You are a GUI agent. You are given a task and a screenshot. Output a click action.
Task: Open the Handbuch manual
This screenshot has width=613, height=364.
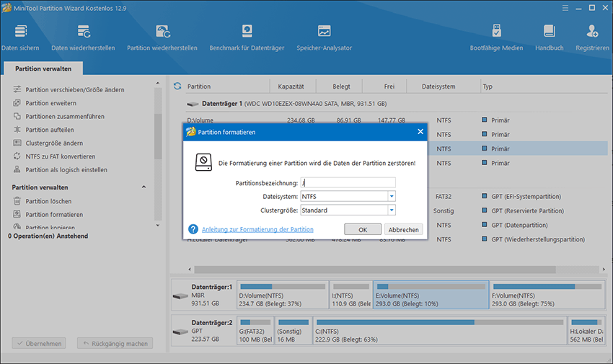[x=550, y=38]
